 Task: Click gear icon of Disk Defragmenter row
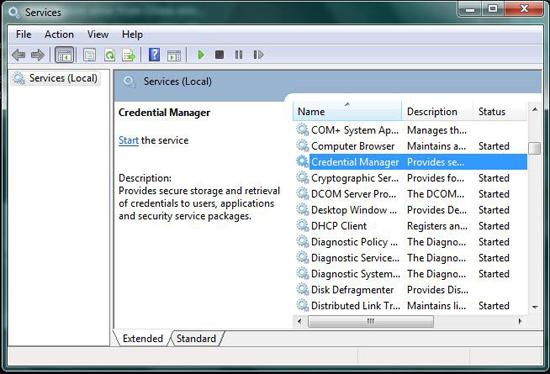tap(302, 289)
